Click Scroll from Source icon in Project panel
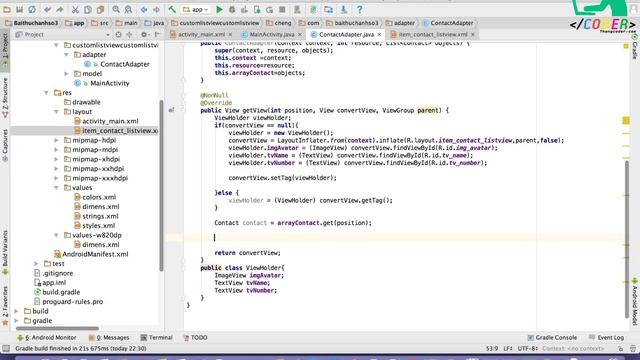 tap(118, 35)
